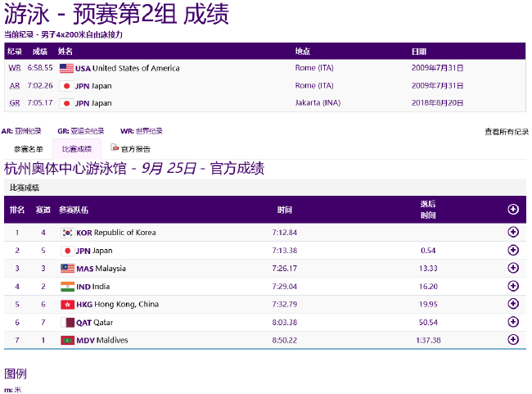This screenshot has width=532, height=394.
Task: Click the Maldives flag icon
Action: pos(67,340)
